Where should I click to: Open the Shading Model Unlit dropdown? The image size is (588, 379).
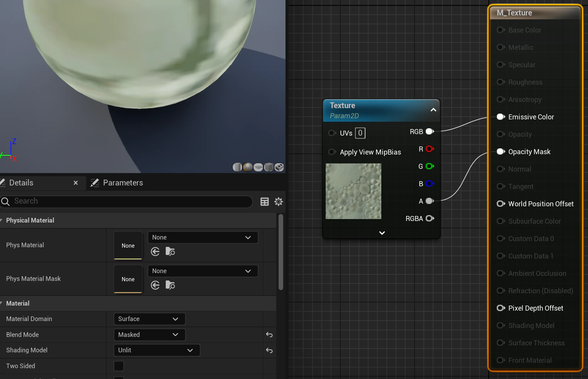point(157,350)
